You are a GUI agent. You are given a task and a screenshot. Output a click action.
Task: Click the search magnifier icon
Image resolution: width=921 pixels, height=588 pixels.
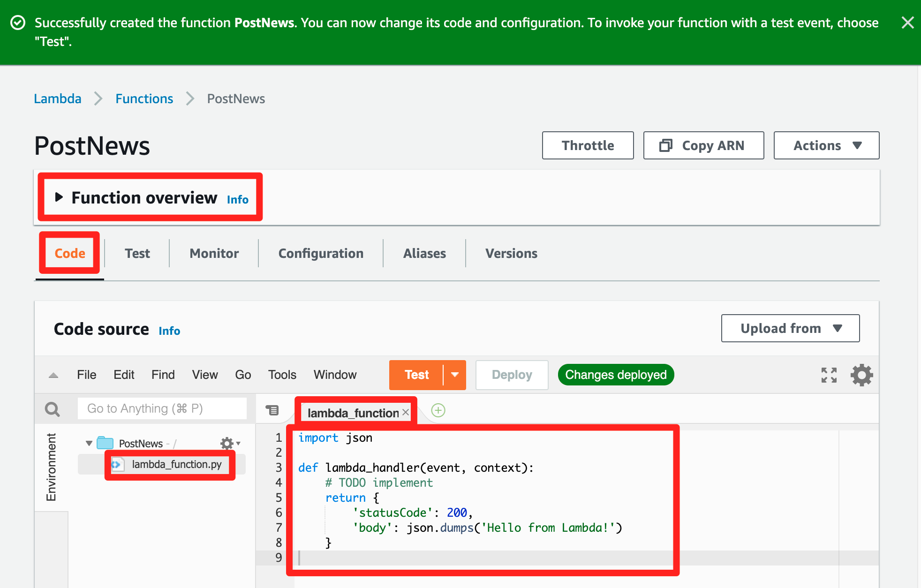(x=52, y=409)
